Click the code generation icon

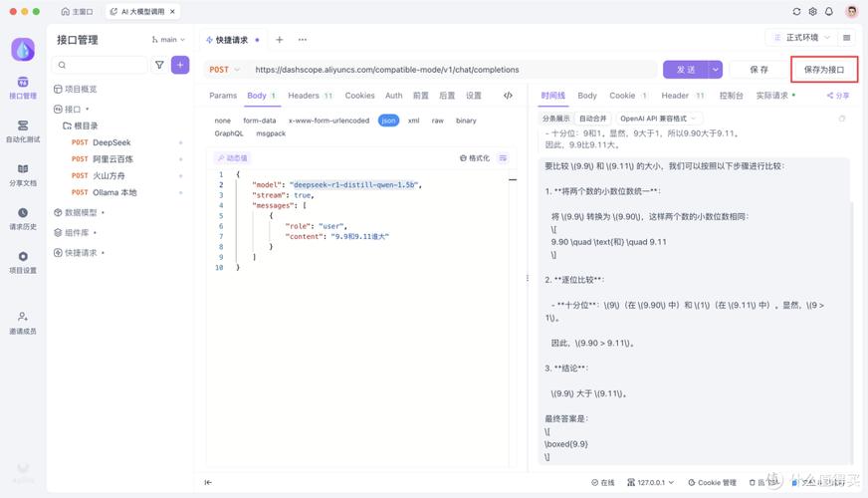tap(508, 96)
